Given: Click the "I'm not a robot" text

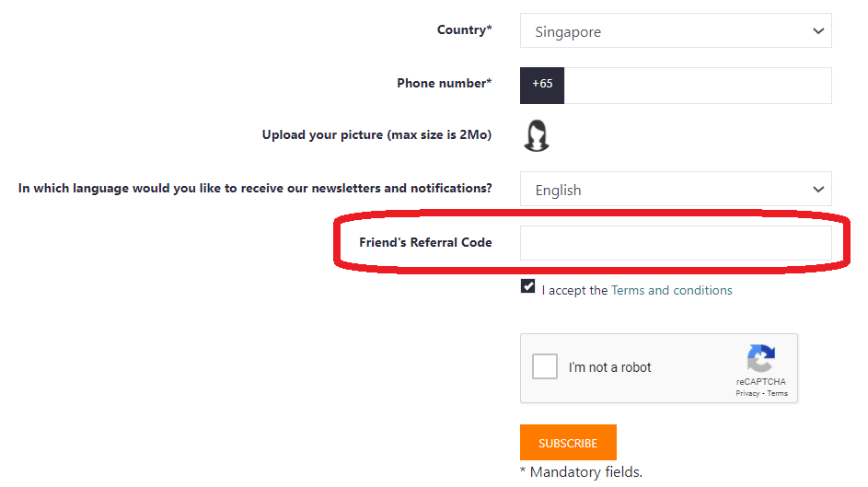Looking at the screenshot, I should coord(609,367).
